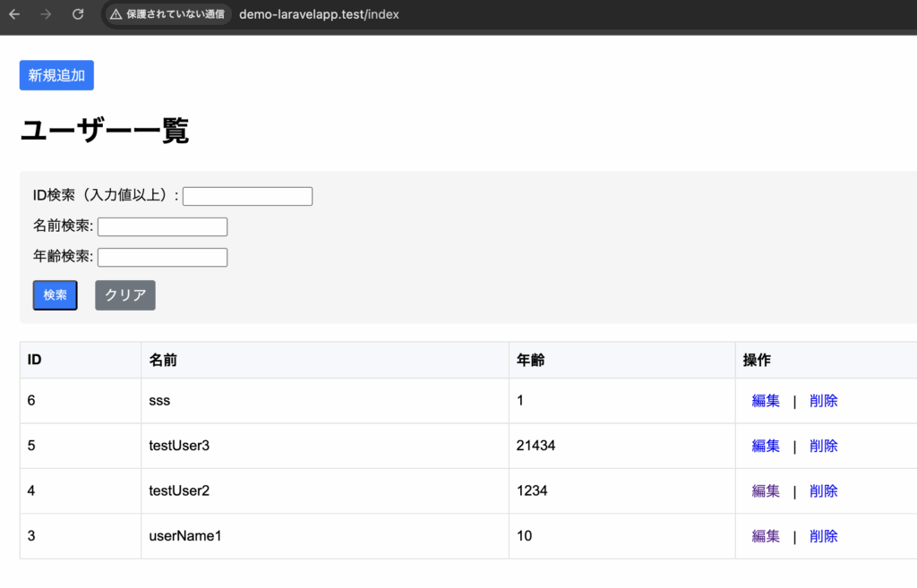Focus the 年齢検索 input field
917x588 pixels.
click(x=162, y=257)
